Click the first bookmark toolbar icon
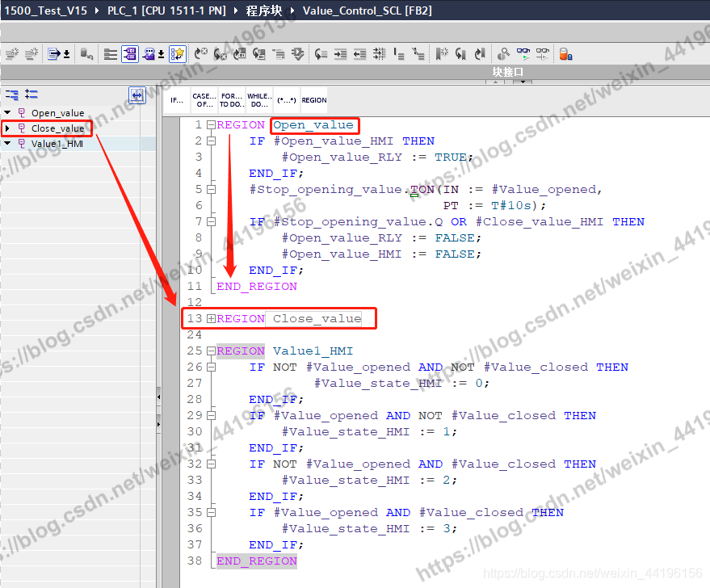The image size is (710, 588). [442, 54]
